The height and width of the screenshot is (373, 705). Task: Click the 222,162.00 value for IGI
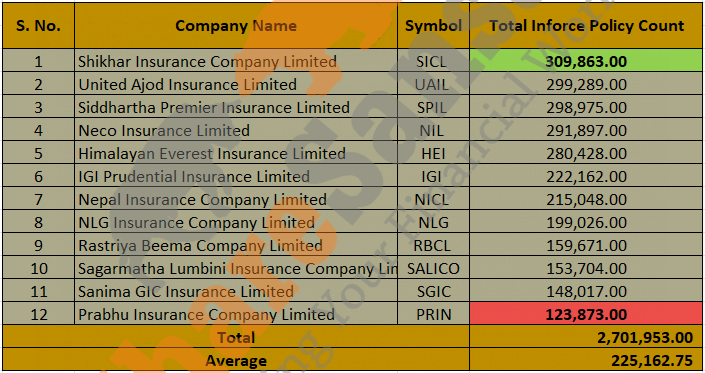(586, 176)
